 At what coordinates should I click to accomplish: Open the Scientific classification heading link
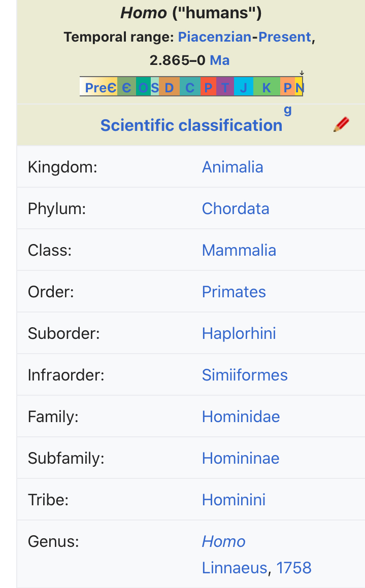[x=191, y=125]
